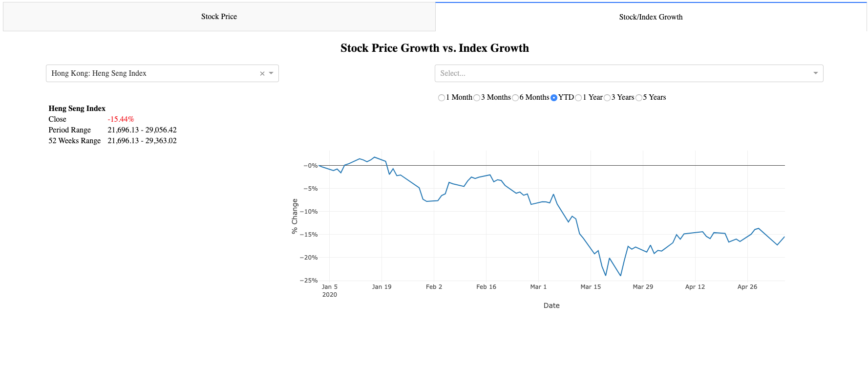
Task: Enable the 6 Months period option
Action: (x=516, y=98)
